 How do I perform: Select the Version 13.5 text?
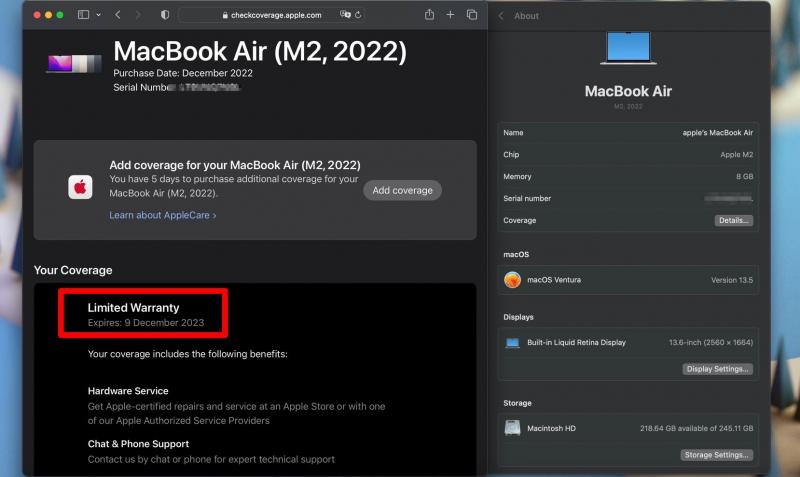tap(732, 280)
